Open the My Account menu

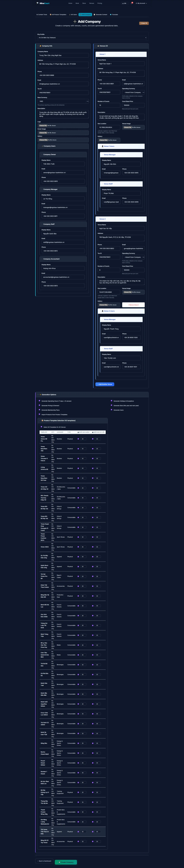pos(141,3)
